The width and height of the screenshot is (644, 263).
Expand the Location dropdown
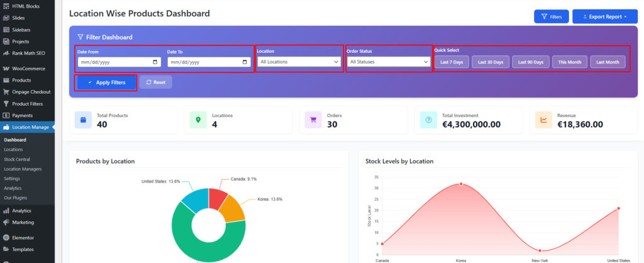[299, 62]
